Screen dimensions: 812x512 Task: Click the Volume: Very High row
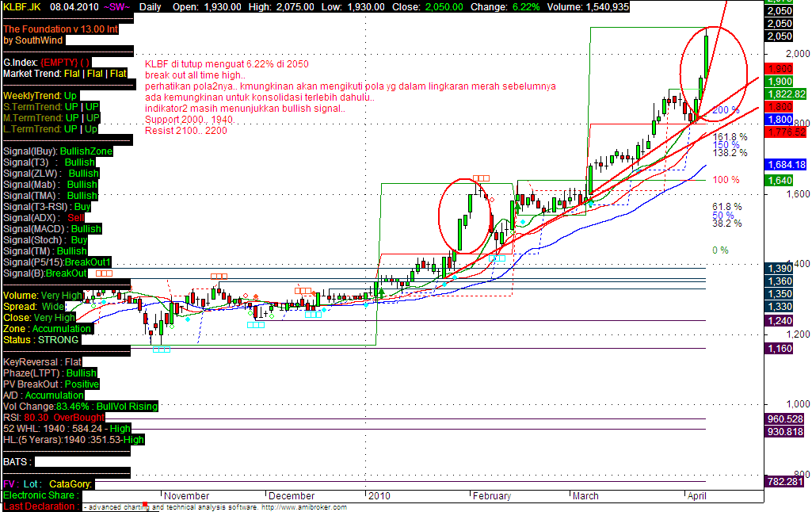(43, 296)
